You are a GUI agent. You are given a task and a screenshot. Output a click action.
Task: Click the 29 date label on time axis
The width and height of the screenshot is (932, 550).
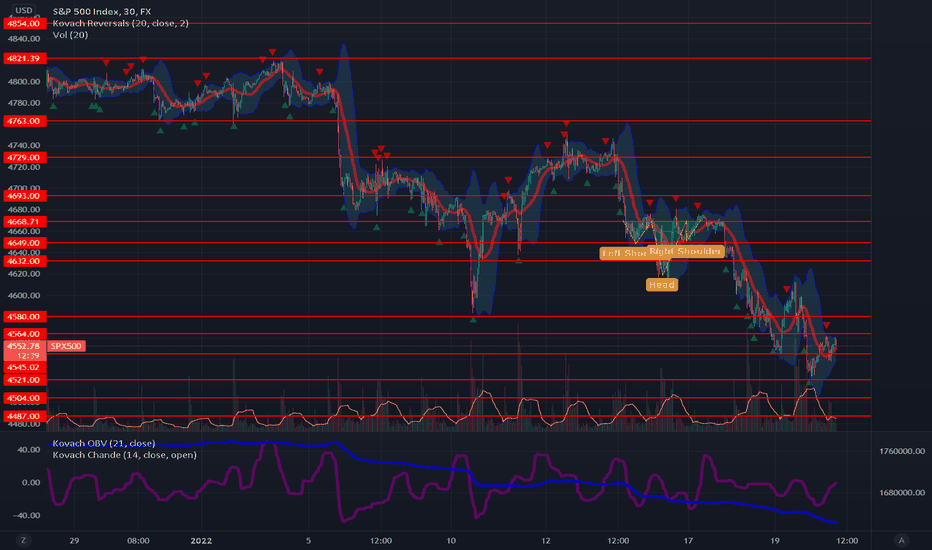coord(74,540)
